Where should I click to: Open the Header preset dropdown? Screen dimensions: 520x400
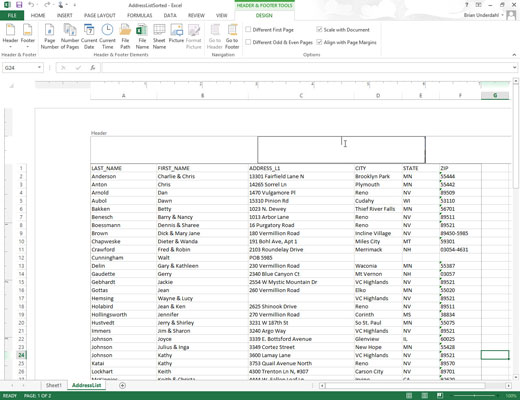(10, 36)
